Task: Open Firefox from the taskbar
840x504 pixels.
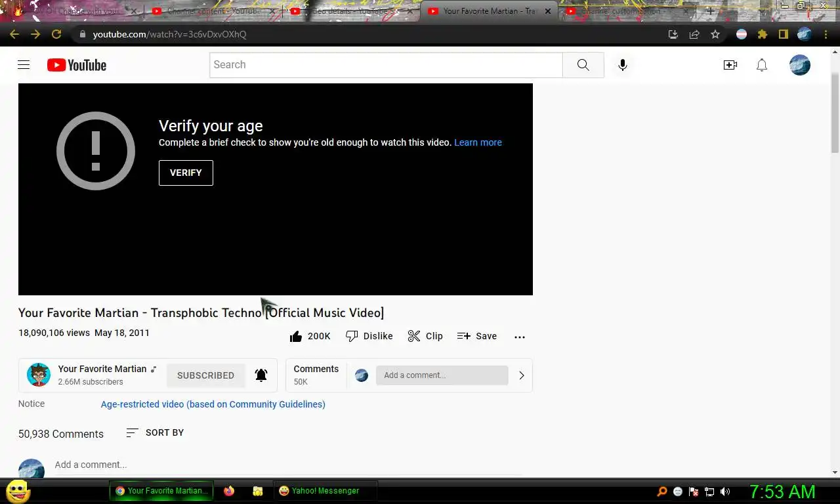Action: [229, 491]
